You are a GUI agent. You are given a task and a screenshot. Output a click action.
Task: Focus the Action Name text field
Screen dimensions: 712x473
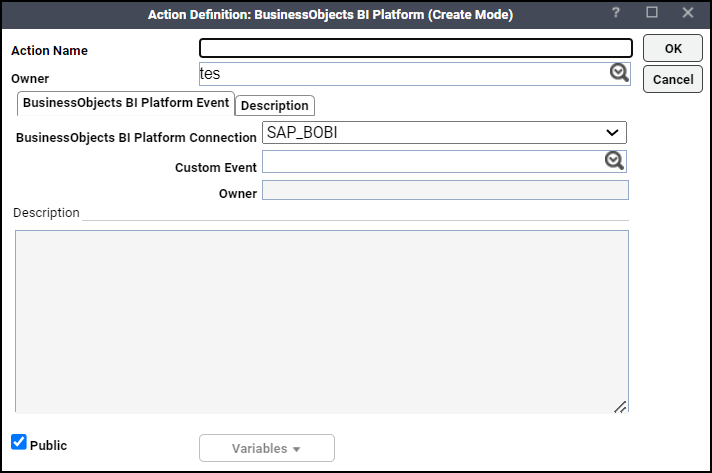(x=415, y=48)
